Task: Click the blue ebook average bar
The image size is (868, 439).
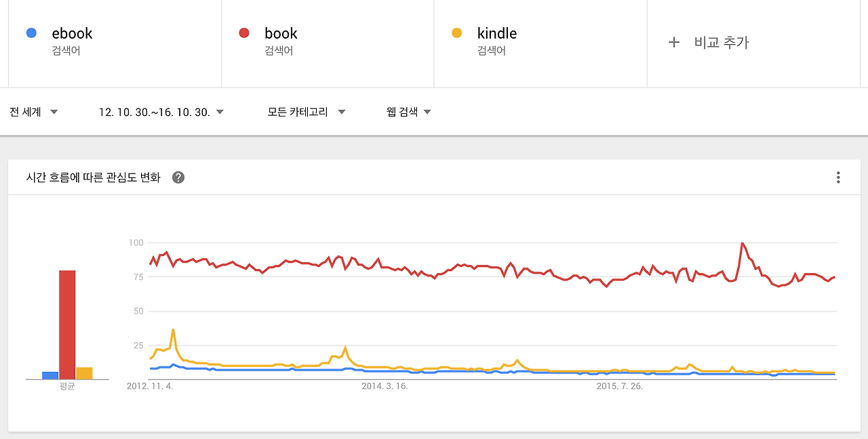Action: (50, 375)
